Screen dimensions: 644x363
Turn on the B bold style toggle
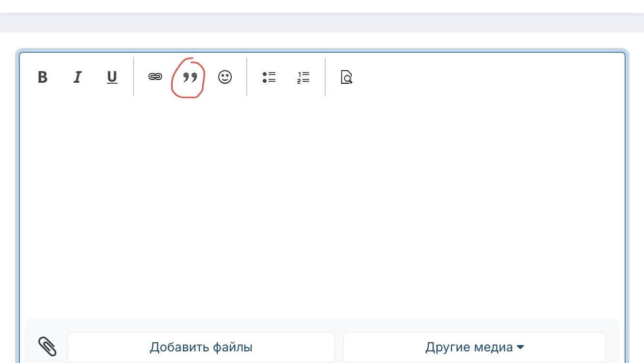click(x=43, y=77)
